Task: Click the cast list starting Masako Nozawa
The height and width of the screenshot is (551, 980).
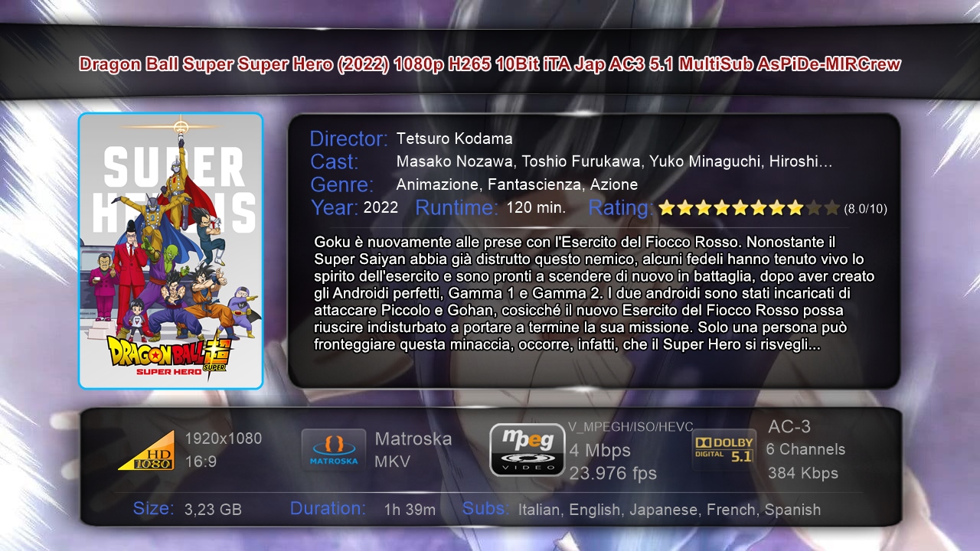Action: [x=614, y=161]
